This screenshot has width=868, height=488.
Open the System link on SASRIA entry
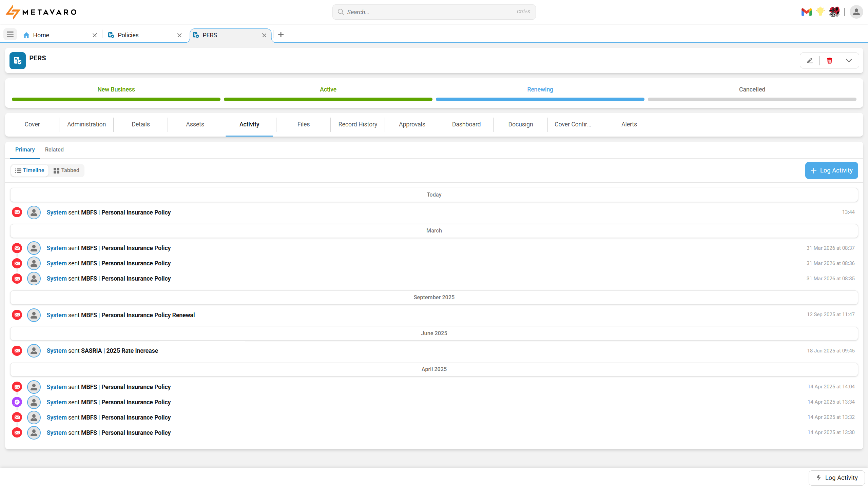click(57, 351)
